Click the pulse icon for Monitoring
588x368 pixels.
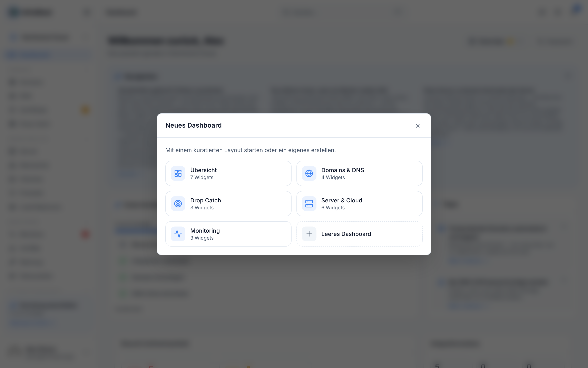[178, 234]
